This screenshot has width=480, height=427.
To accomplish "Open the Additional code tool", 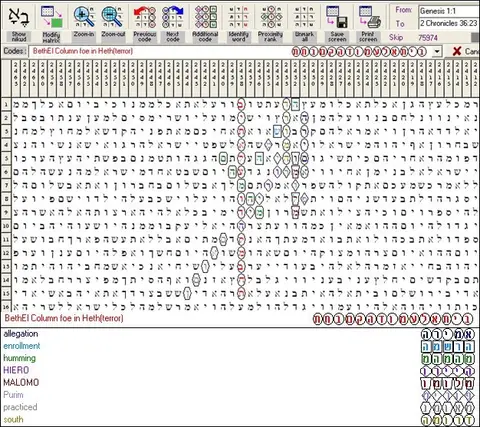I will [x=205, y=17].
